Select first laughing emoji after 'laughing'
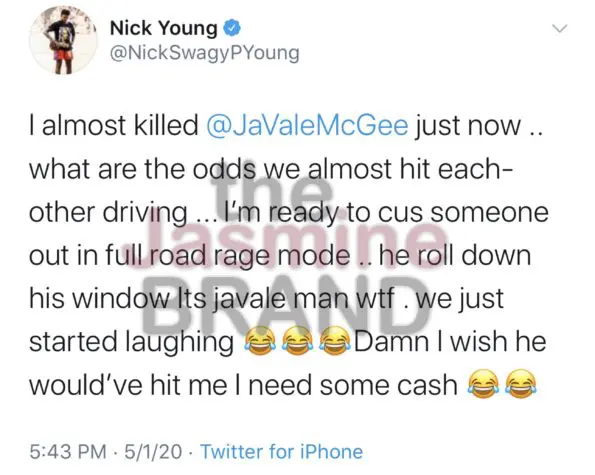Screen dimensions: 595x475 pos(260,341)
